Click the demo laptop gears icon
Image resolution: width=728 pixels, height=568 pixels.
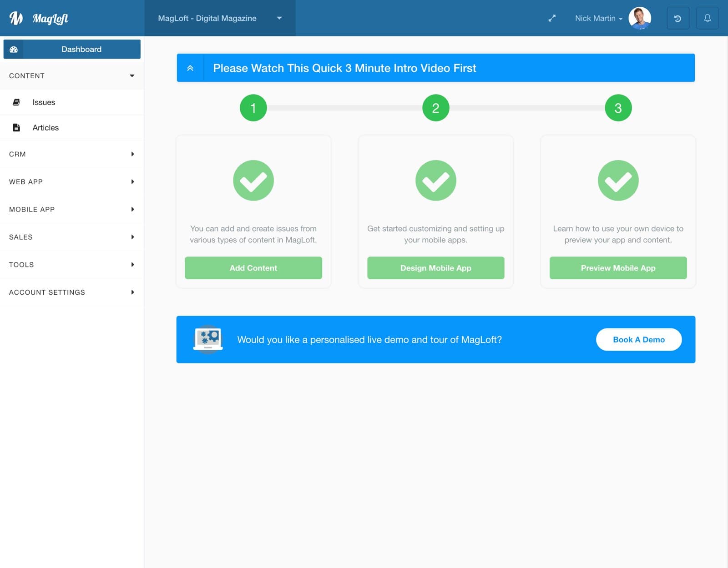click(x=208, y=339)
